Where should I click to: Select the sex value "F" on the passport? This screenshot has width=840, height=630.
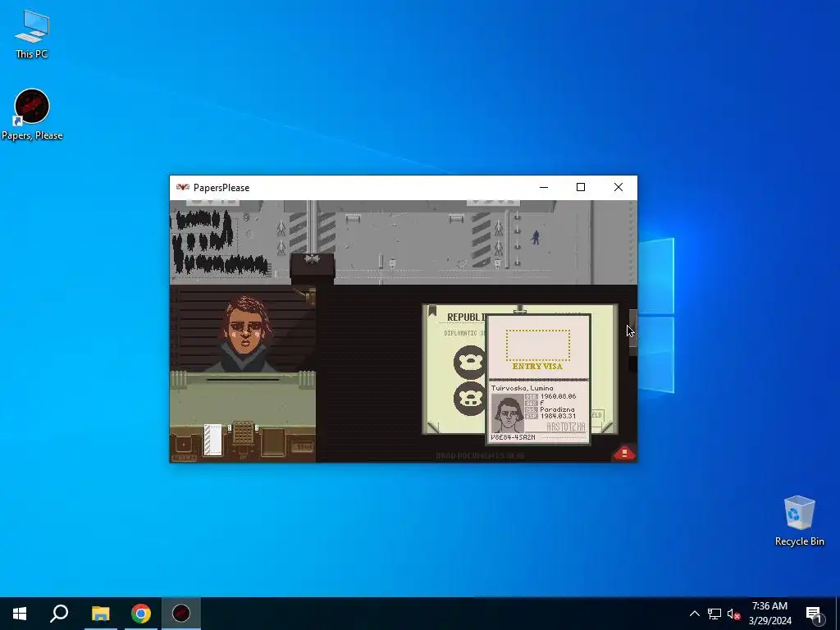(x=542, y=403)
